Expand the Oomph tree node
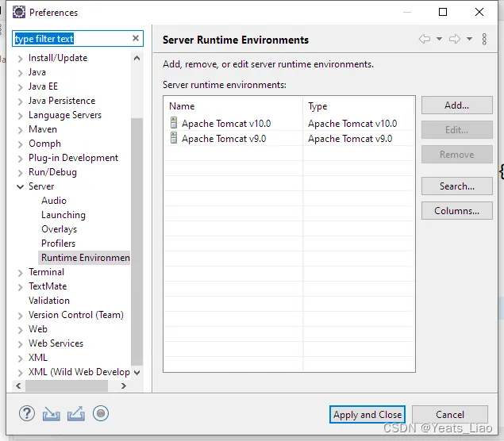This screenshot has height=441, width=504. (x=21, y=144)
